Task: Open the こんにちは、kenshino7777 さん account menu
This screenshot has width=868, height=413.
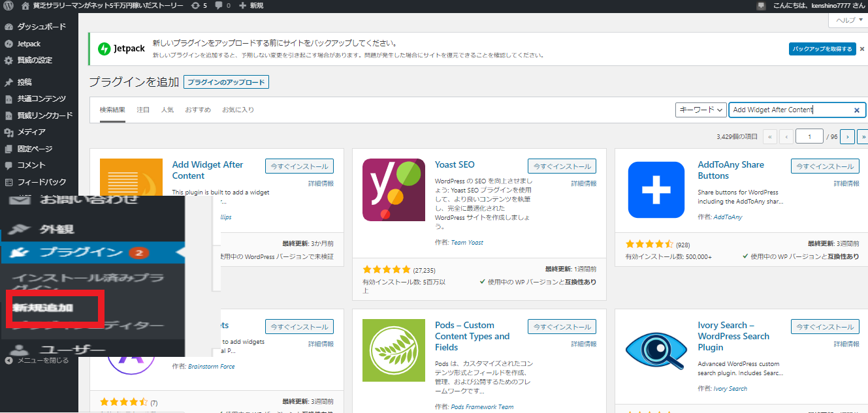Action: [x=818, y=5]
